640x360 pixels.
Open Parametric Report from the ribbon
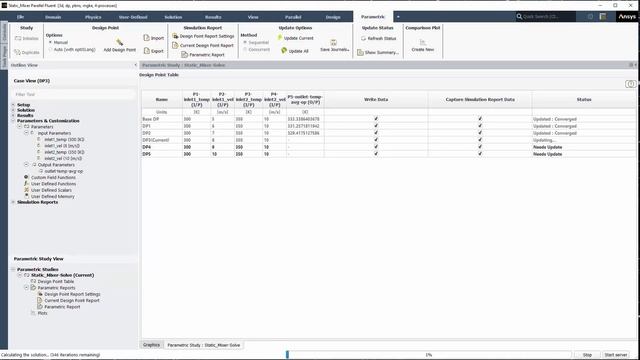click(x=203, y=54)
